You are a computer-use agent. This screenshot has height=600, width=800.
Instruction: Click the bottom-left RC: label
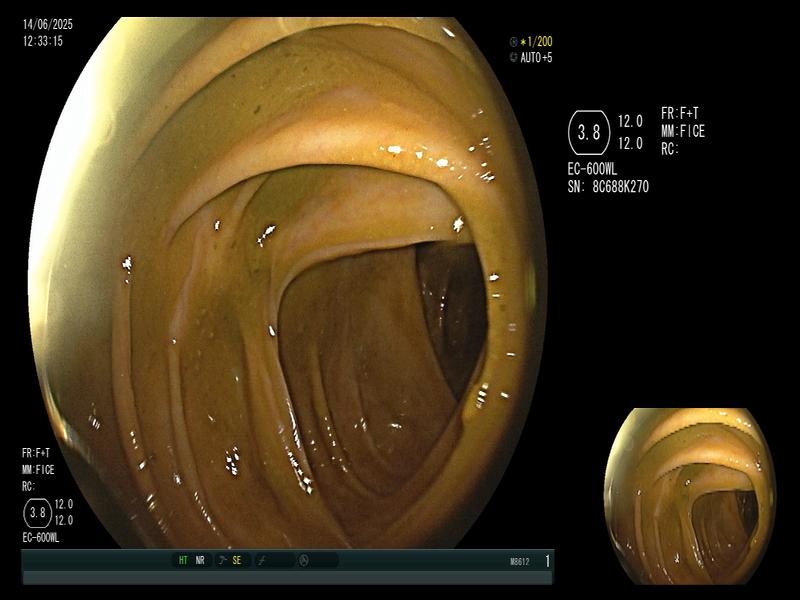click(28, 487)
